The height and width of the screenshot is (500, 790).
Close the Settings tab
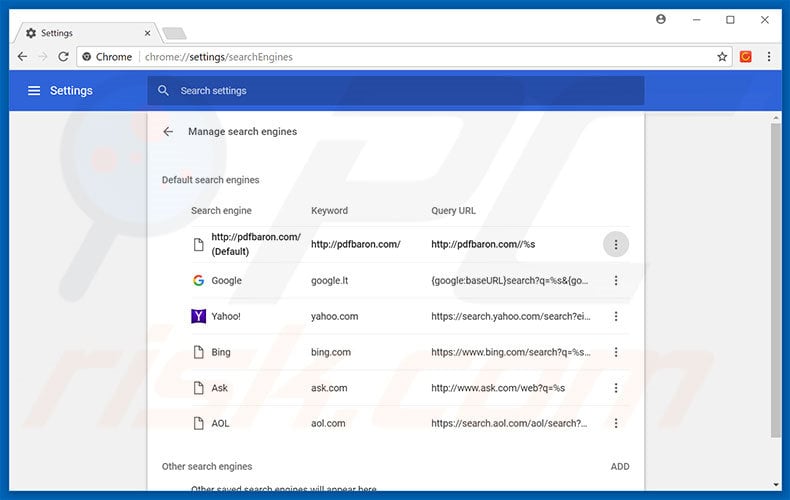(147, 33)
